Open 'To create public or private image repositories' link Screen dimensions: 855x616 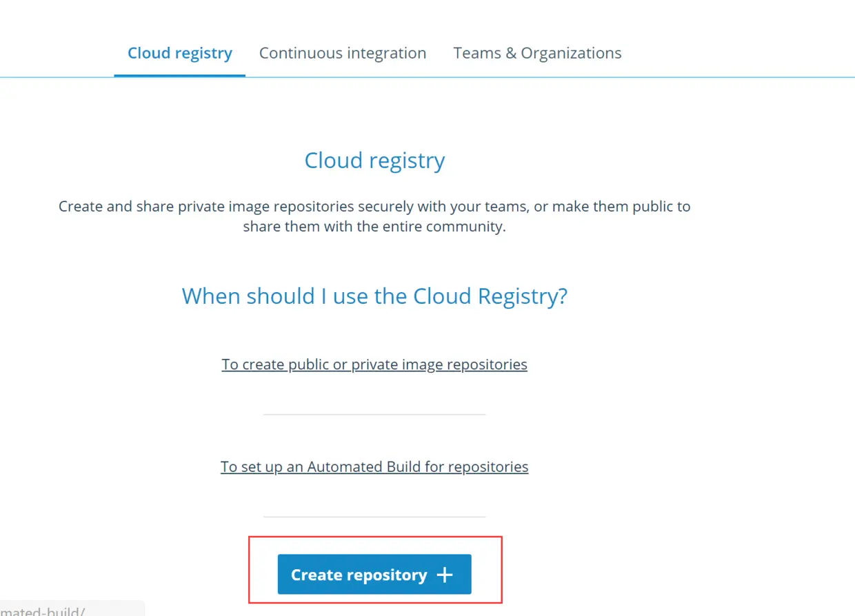pyautogui.click(x=374, y=364)
